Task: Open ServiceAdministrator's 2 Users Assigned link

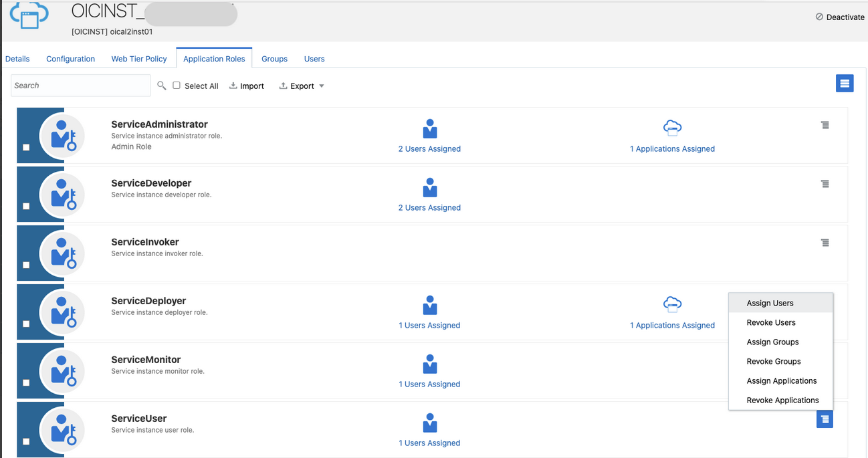Action: (429, 149)
